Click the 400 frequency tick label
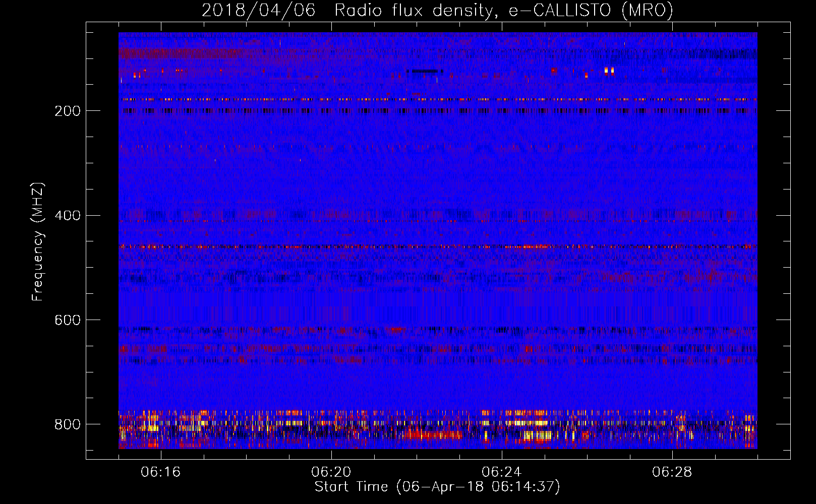816x504 pixels. pyautogui.click(x=68, y=216)
